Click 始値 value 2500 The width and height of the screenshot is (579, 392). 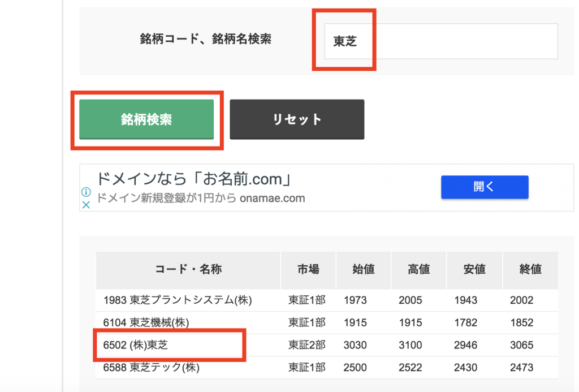click(355, 368)
